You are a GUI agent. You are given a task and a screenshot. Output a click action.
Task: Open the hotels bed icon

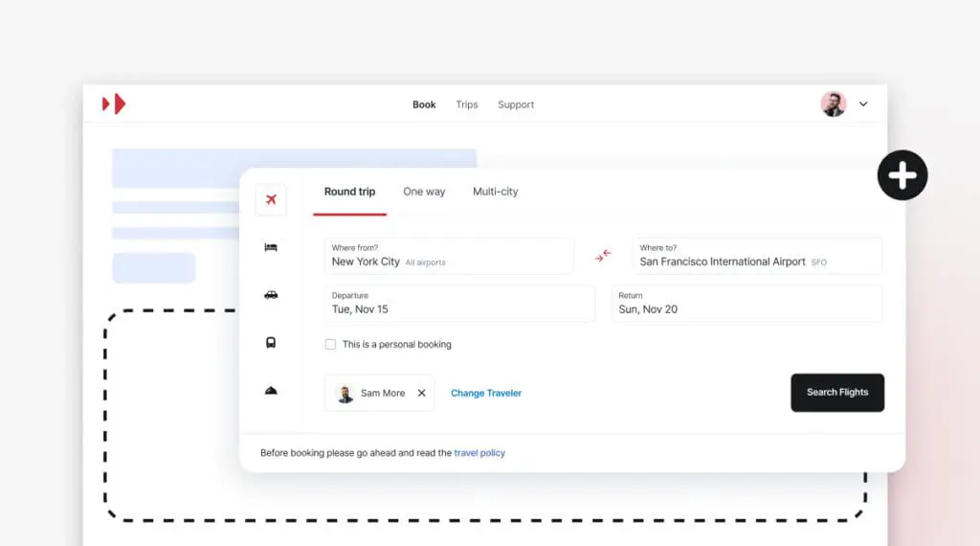point(271,248)
